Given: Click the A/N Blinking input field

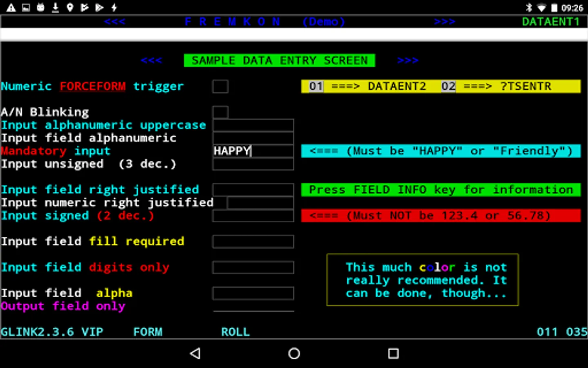Looking at the screenshot, I should tap(220, 112).
